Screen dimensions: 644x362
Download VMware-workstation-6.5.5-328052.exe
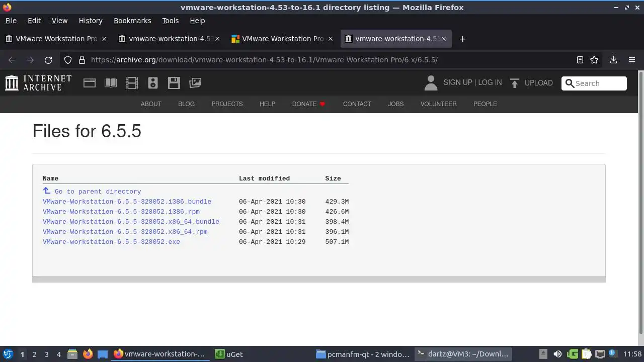click(x=111, y=242)
